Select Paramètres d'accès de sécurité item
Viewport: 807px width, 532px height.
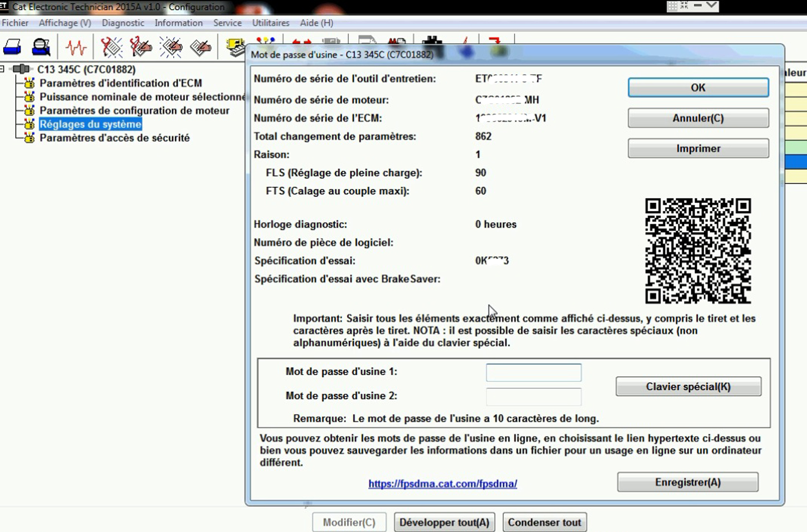(114, 138)
